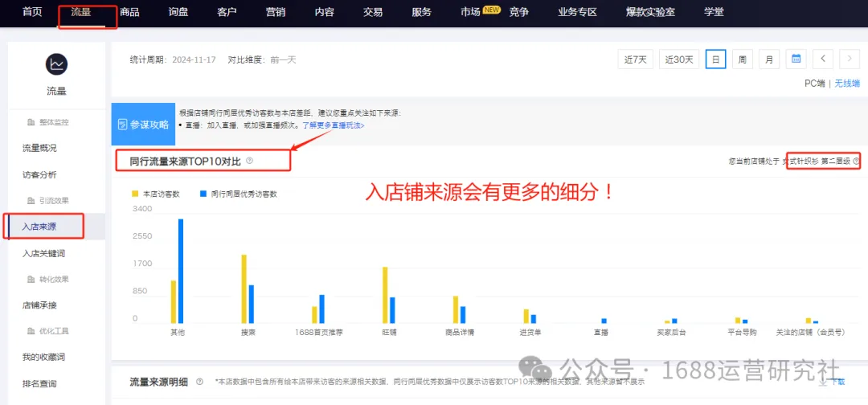Go to previous period arrow
The height and width of the screenshot is (405, 868).
coord(823,59)
